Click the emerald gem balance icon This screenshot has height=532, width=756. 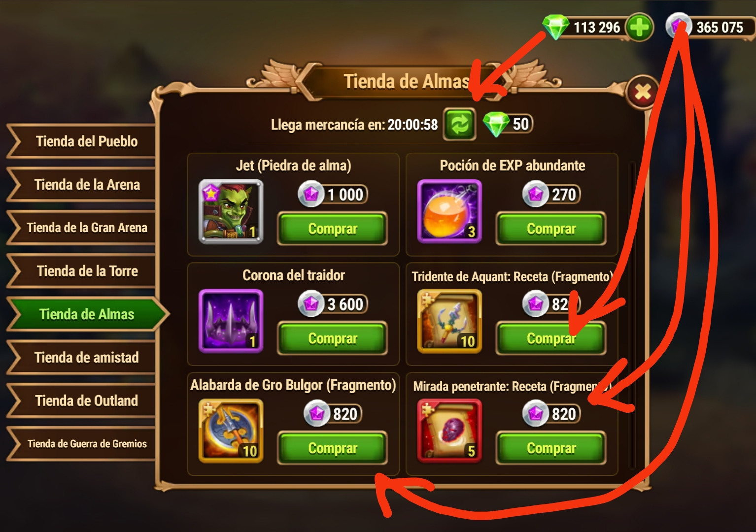pyautogui.click(x=555, y=27)
